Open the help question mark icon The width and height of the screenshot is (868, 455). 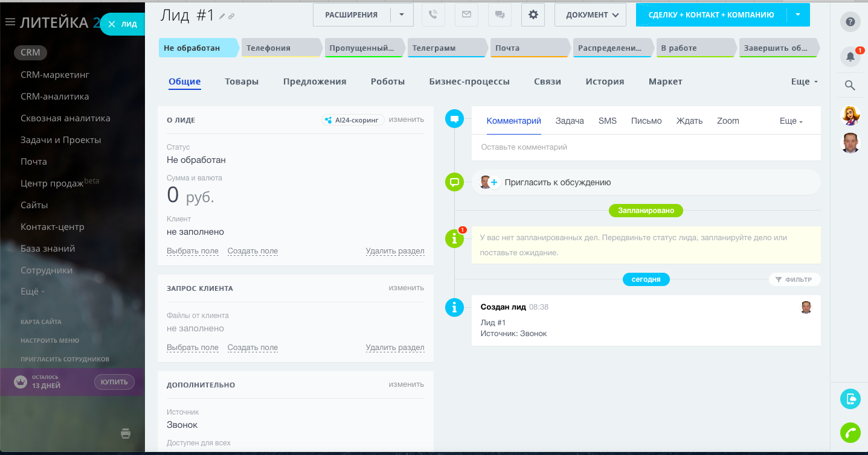850,22
